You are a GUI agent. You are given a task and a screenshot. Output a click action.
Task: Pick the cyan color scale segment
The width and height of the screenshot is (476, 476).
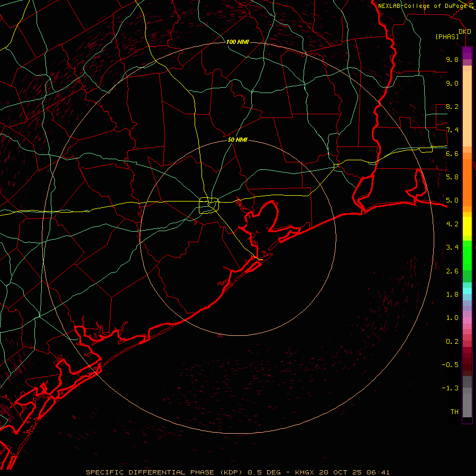click(x=467, y=291)
